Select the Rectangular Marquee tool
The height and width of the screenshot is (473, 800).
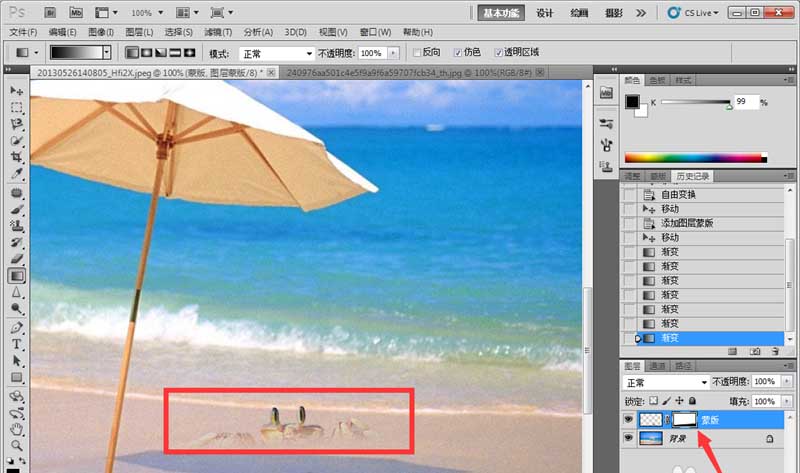pos(16,108)
